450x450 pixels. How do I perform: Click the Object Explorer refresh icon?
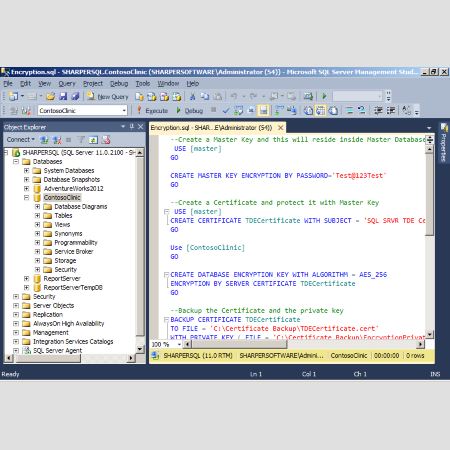93,140
